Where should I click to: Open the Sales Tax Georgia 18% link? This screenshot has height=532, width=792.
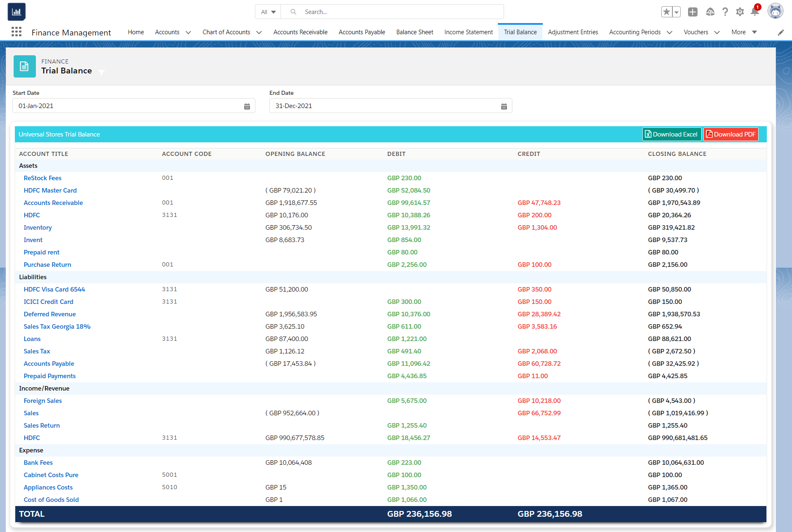coord(57,327)
